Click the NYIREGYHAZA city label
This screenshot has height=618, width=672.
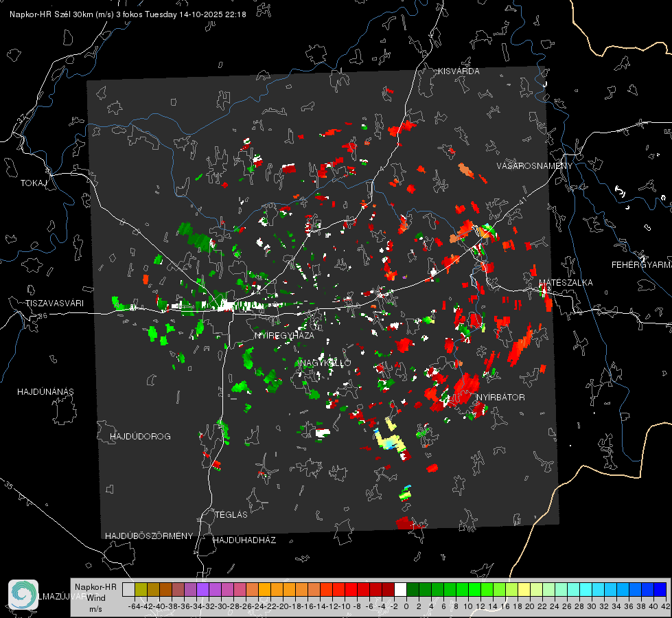284,336
